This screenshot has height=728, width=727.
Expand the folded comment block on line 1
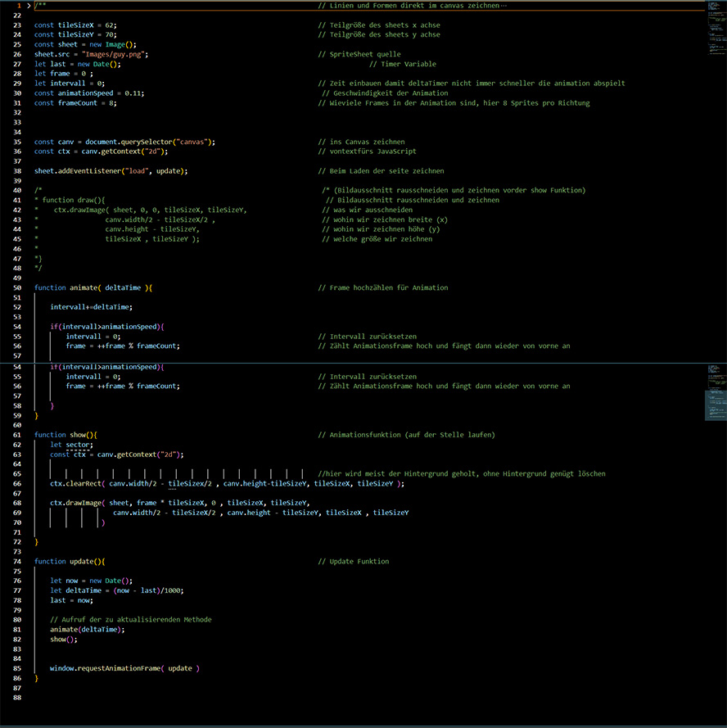(x=29, y=6)
